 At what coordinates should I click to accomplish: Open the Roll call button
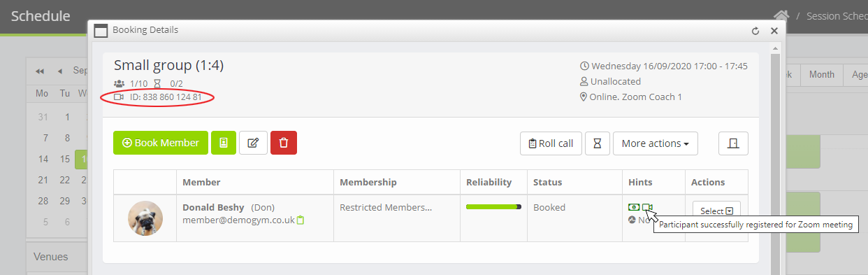[x=551, y=143]
